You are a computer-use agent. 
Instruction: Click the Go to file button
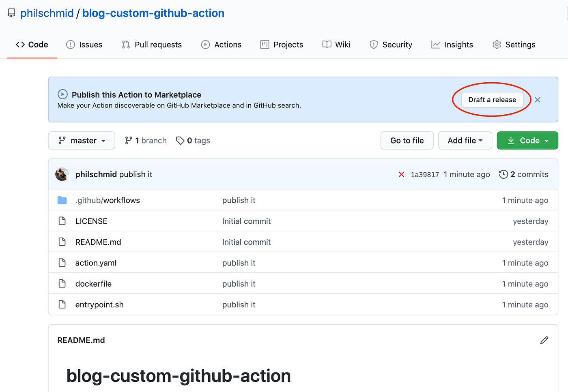click(407, 141)
